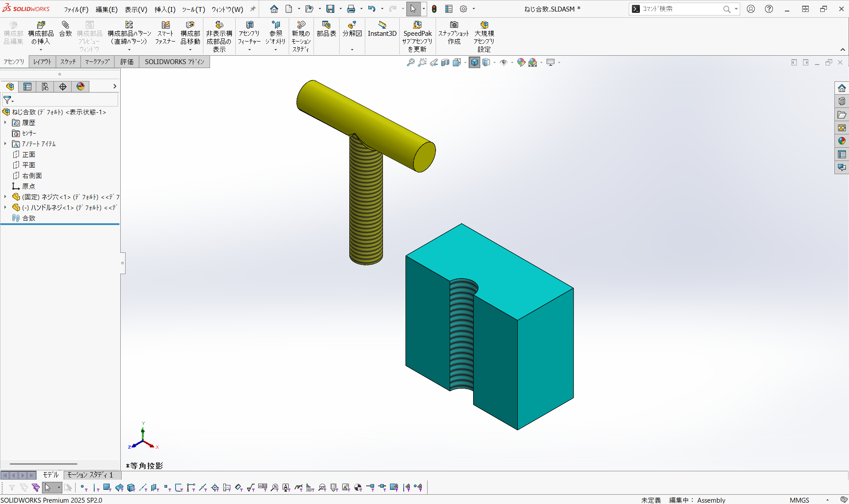849x504 pixels.
Task: Click the feature tree filter field
Action: [x=60, y=100]
